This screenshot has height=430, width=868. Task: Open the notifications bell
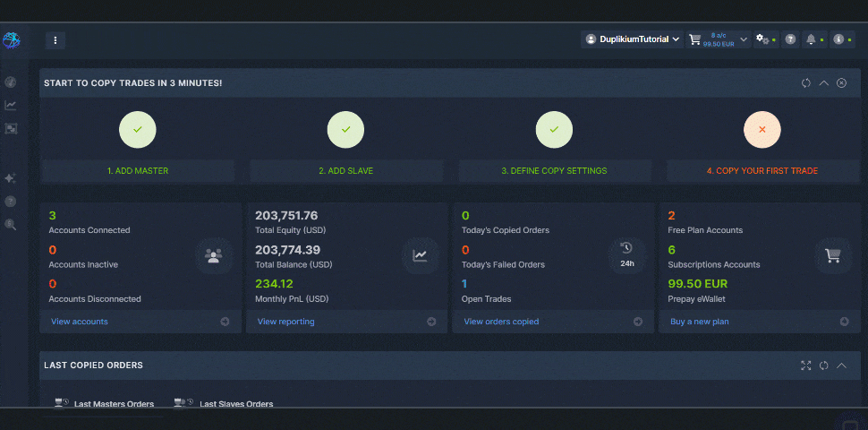pos(812,39)
